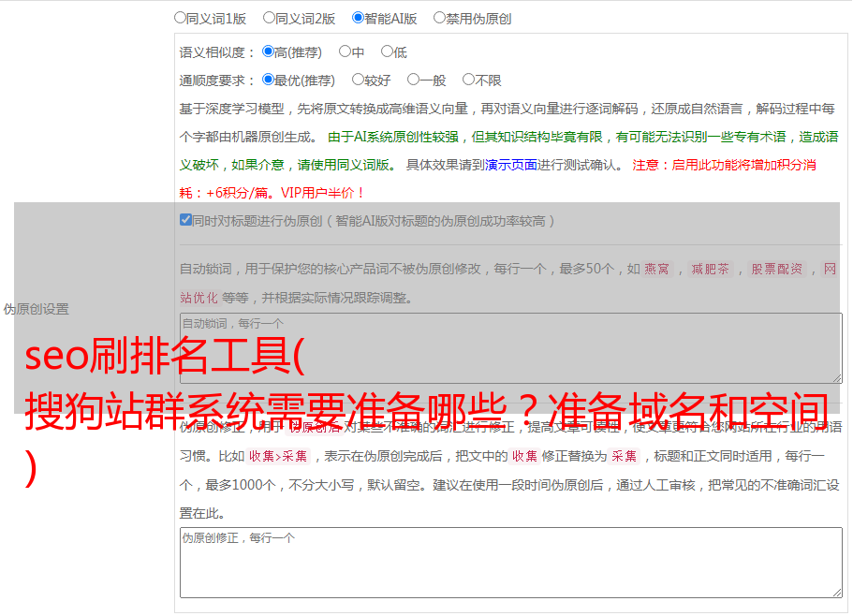Click the 通顺度要求 label
This screenshot has width=853, height=616.
[217, 81]
